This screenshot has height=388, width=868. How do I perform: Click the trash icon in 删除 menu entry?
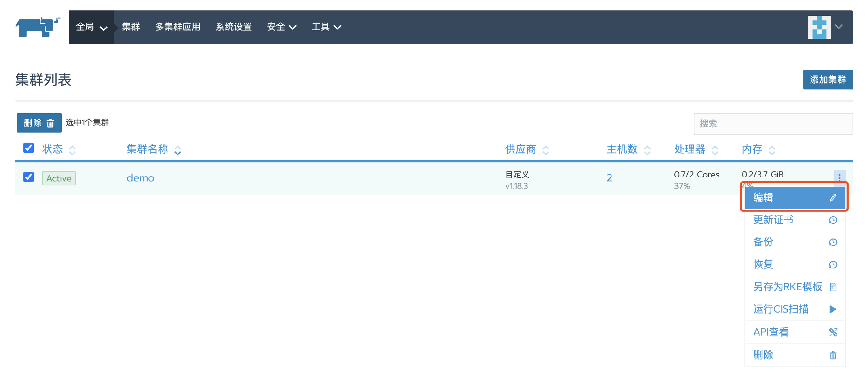tap(833, 355)
